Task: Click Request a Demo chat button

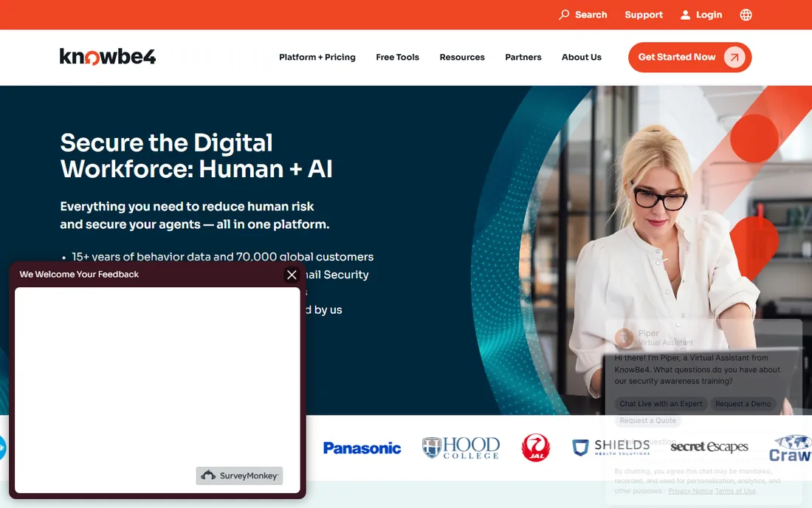Action: (743, 404)
